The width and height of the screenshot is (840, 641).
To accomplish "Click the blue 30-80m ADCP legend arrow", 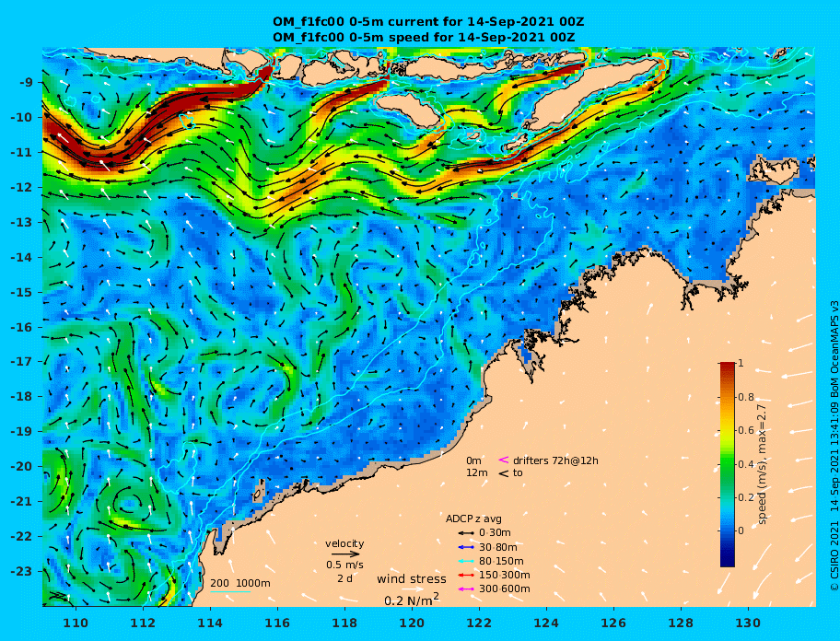I will (466, 547).
